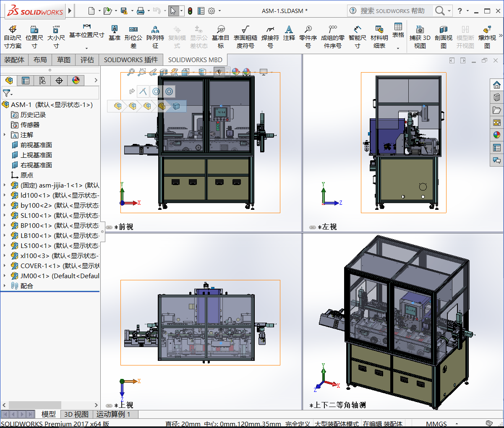Image resolution: width=504 pixels, height=428 pixels.
Task: Click the Capture 3D View tool
Action: 420,37
